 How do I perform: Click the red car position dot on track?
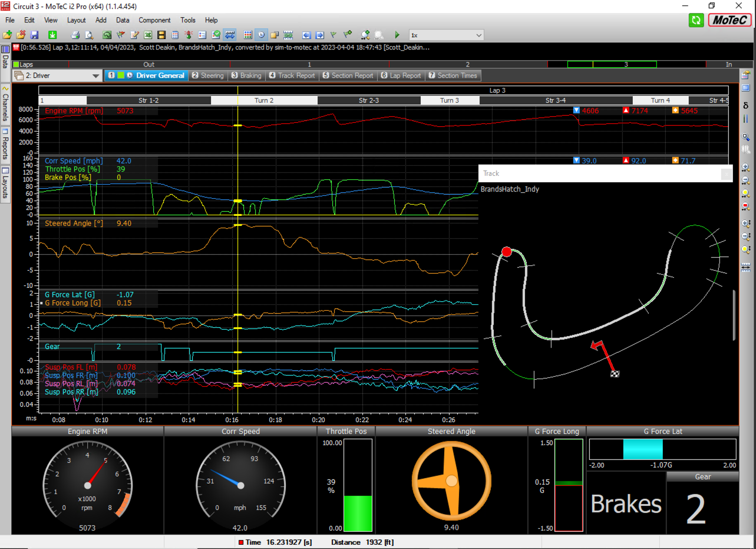[x=506, y=252]
